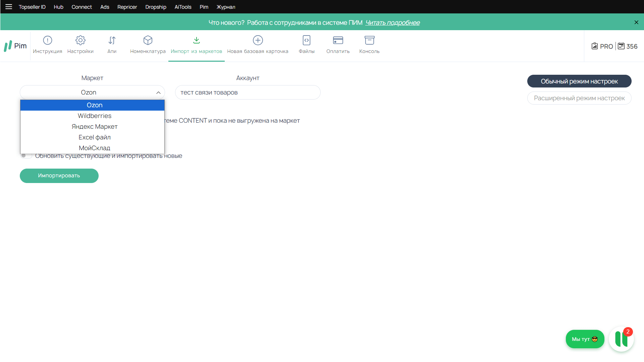The width and height of the screenshot is (644, 362).
Task: Open Настройки gear icon
Action: (80, 40)
